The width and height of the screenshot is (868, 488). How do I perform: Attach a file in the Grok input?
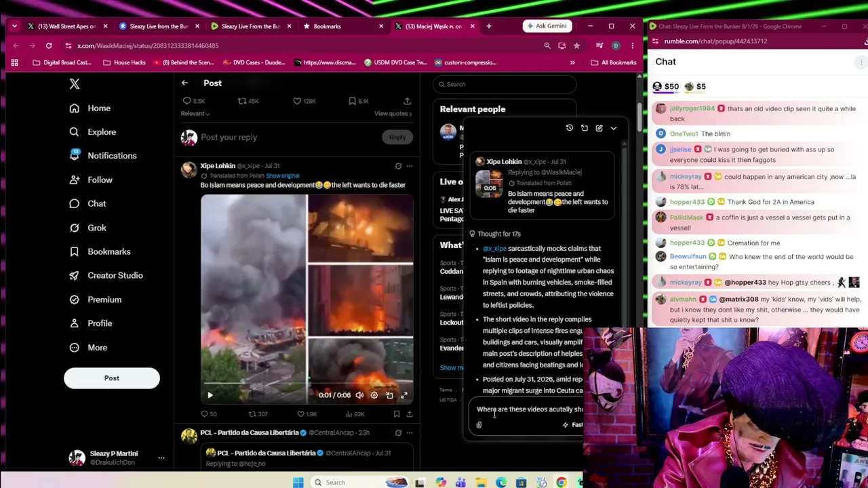pos(479,425)
